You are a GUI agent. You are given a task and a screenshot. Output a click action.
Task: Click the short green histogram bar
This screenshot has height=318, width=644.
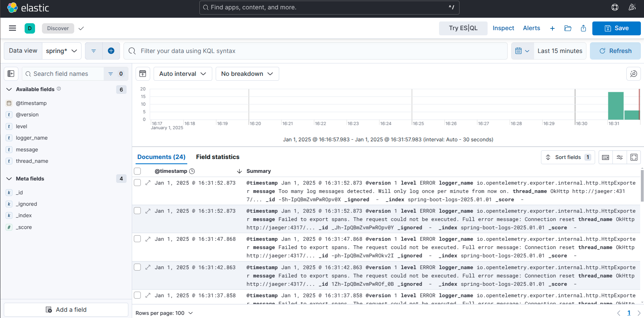click(632, 115)
